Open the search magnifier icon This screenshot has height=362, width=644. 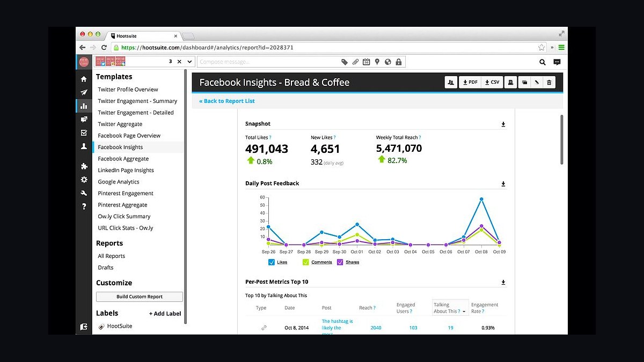(x=543, y=62)
